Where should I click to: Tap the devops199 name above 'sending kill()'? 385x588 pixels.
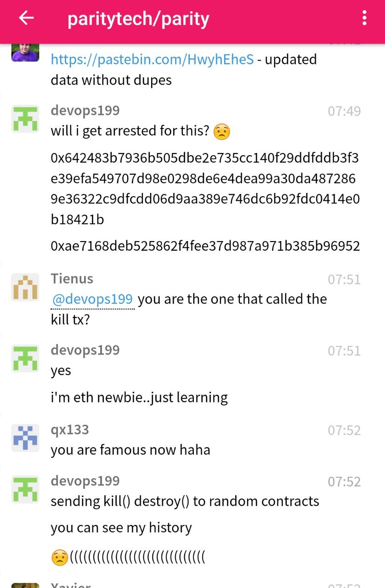coord(85,481)
